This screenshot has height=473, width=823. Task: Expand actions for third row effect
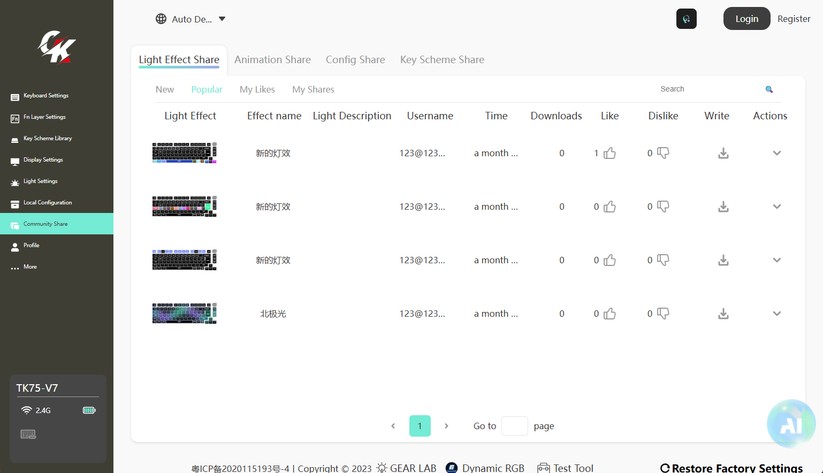pos(777,260)
